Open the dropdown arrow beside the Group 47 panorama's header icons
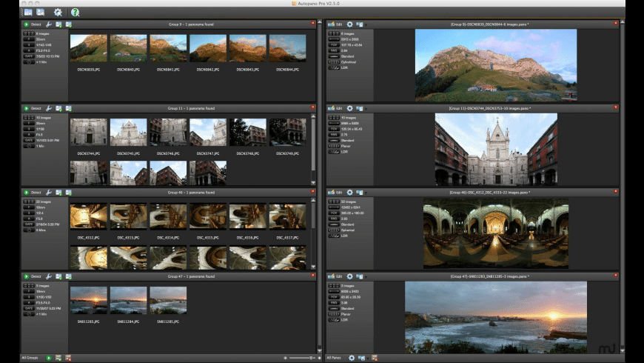 click(x=366, y=277)
